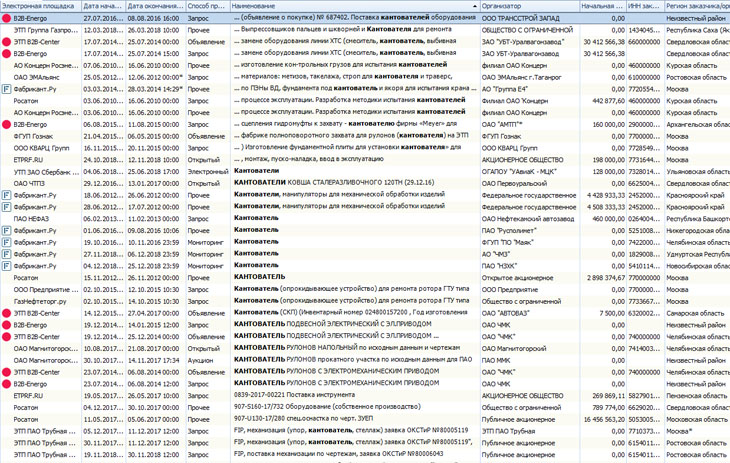Click Фабрикант.Ру F icon in row dated 27.11.2018
This screenshot has width=730, height=463.
[x=6, y=254]
